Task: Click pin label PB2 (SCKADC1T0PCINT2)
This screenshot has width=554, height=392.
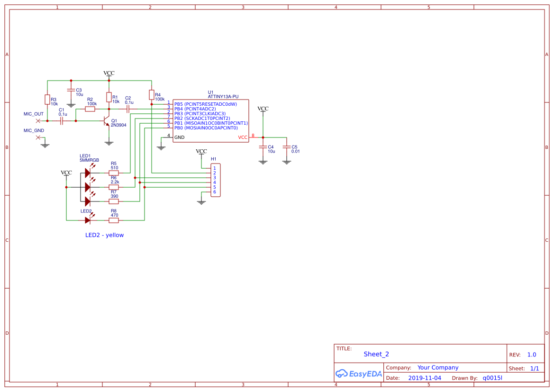Action: pos(202,119)
